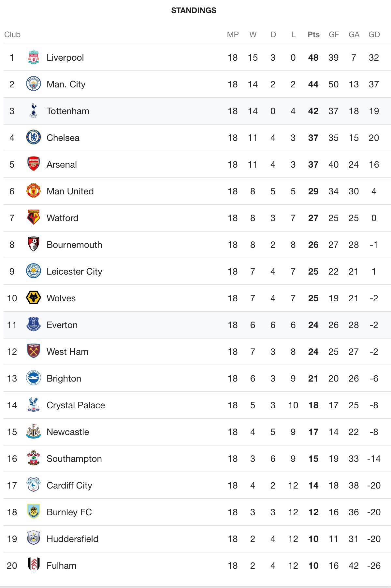Select the Tottenham cockerel crest
This screenshot has height=588, width=391.
pos(33,111)
